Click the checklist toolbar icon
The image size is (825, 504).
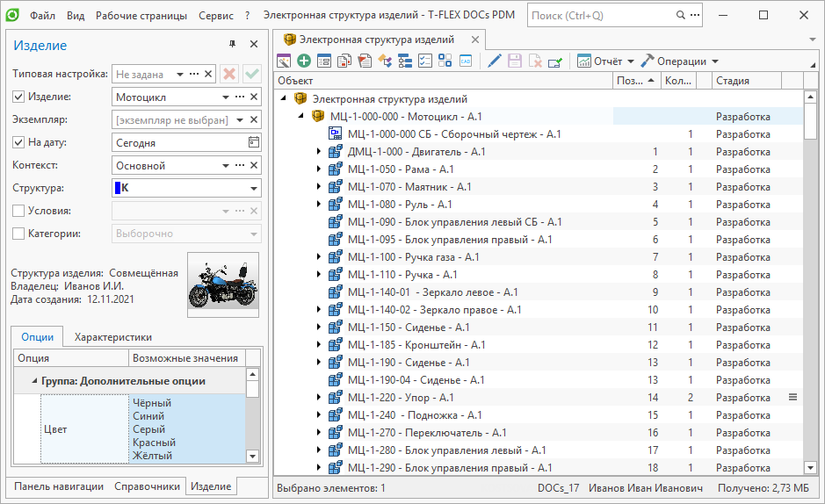click(x=424, y=61)
